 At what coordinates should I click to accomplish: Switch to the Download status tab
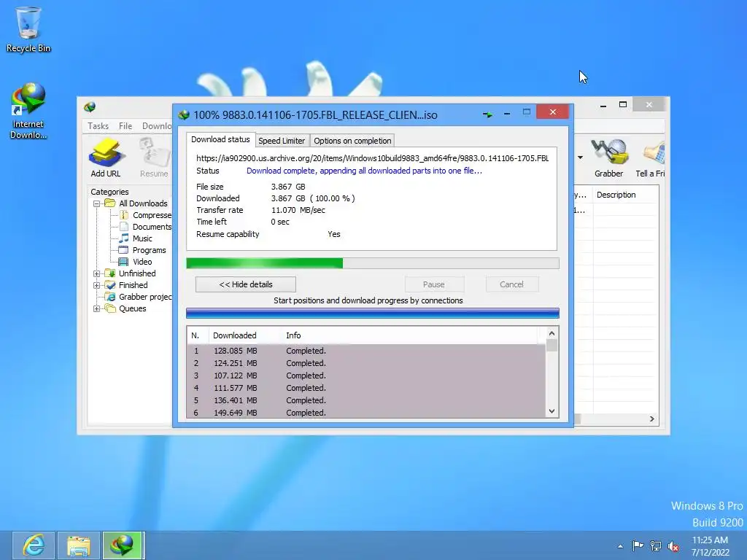point(220,139)
